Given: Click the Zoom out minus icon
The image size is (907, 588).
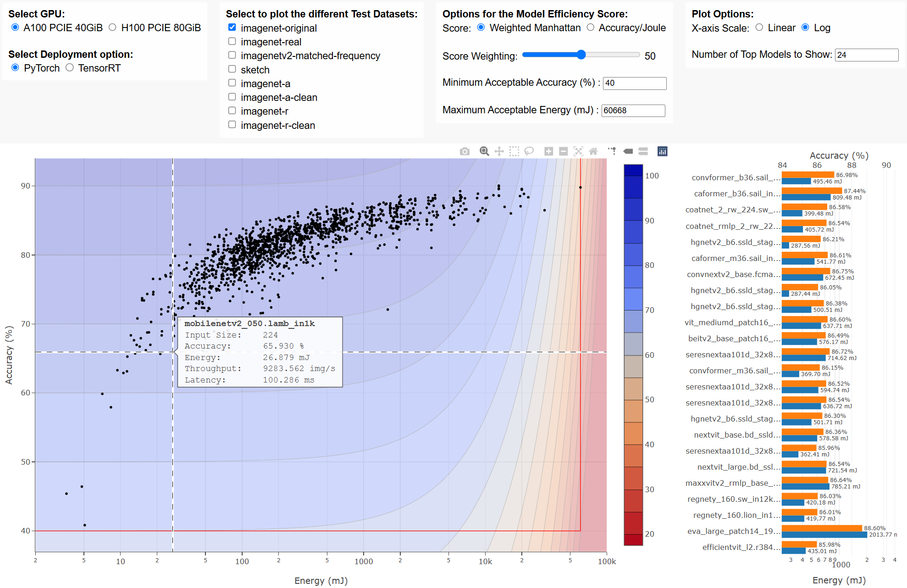Looking at the screenshot, I should (564, 151).
